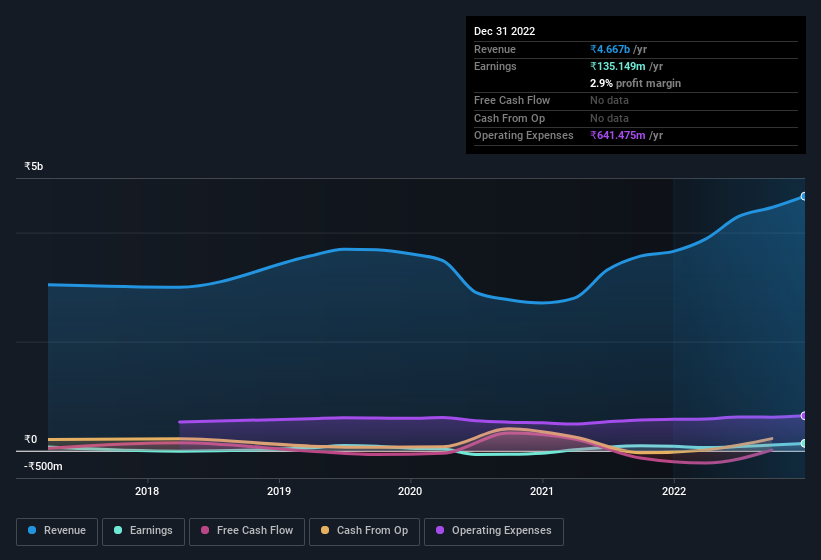Toggle the Earnings series legend button
Screen dimensions: 821x560
[143, 531]
